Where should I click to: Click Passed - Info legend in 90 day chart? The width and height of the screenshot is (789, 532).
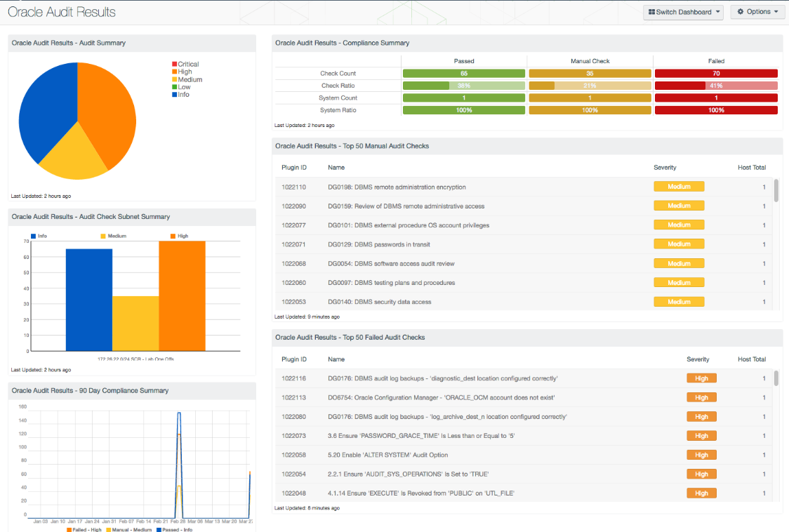click(x=175, y=529)
